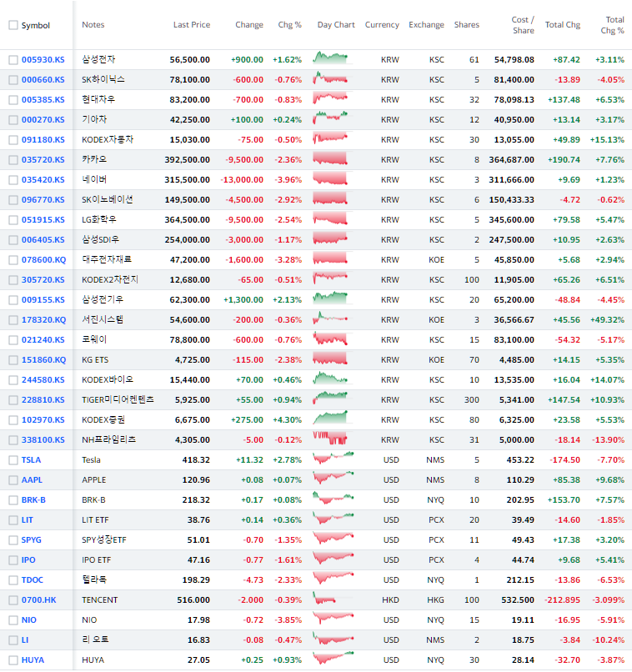Tick the NIO row checkbox

tap(13, 620)
